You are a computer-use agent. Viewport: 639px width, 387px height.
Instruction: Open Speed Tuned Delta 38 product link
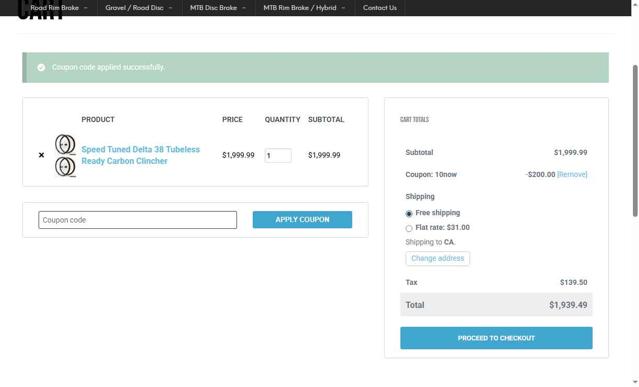coord(141,155)
